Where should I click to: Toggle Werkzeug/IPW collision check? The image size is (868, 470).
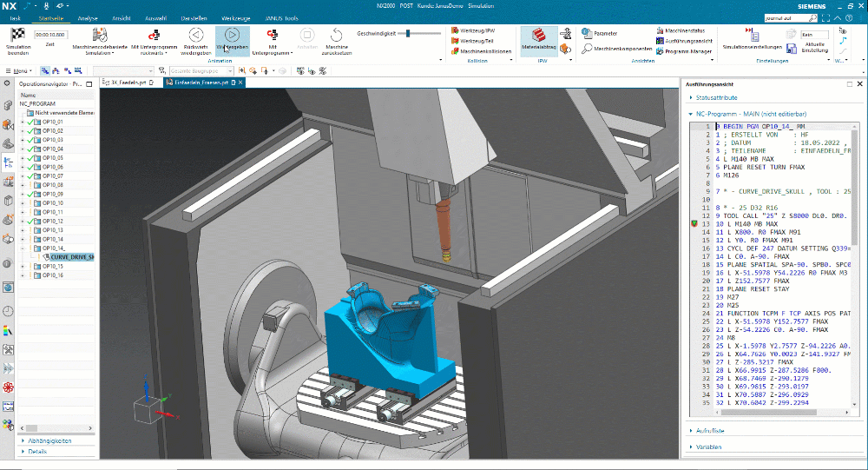pos(473,30)
